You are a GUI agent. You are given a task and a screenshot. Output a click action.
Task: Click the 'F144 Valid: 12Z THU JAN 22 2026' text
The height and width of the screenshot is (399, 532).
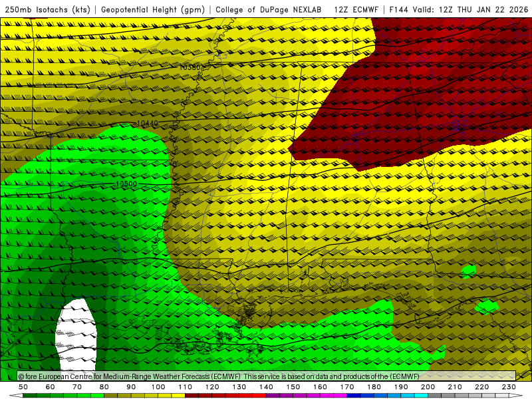(459, 9)
